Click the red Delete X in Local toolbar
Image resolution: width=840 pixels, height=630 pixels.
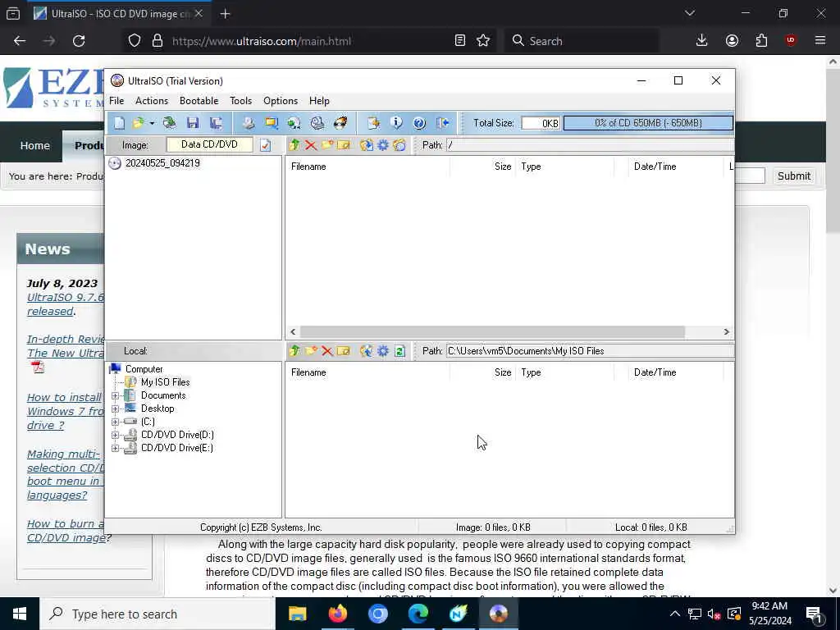click(x=327, y=351)
